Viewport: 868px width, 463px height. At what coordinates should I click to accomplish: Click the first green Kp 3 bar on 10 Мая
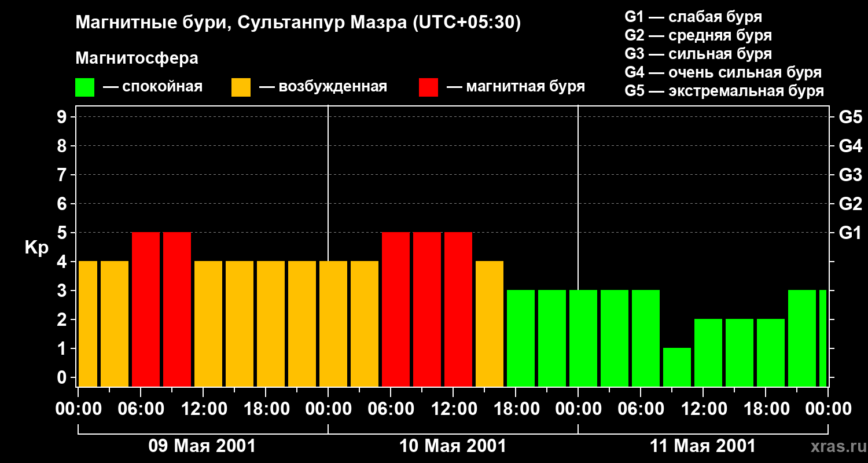click(x=521, y=338)
